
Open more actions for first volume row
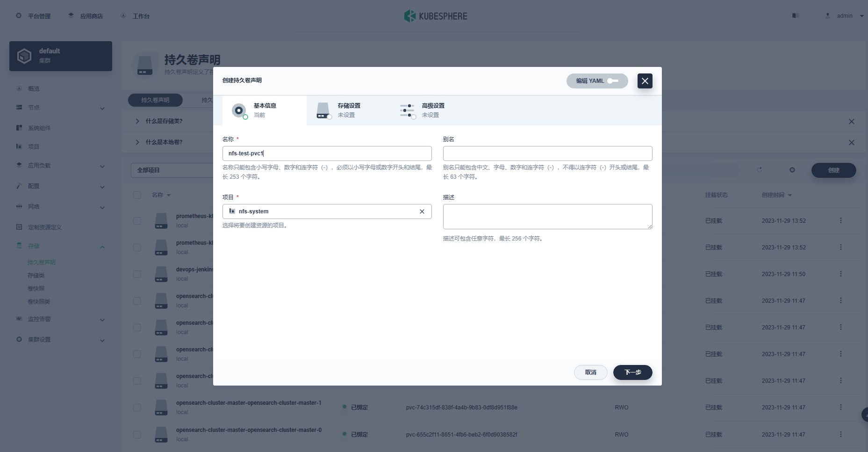pos(840,220)
